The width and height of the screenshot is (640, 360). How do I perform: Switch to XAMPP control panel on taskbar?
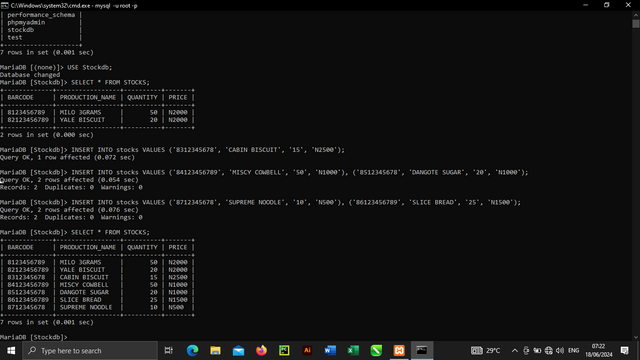[399, 351]
